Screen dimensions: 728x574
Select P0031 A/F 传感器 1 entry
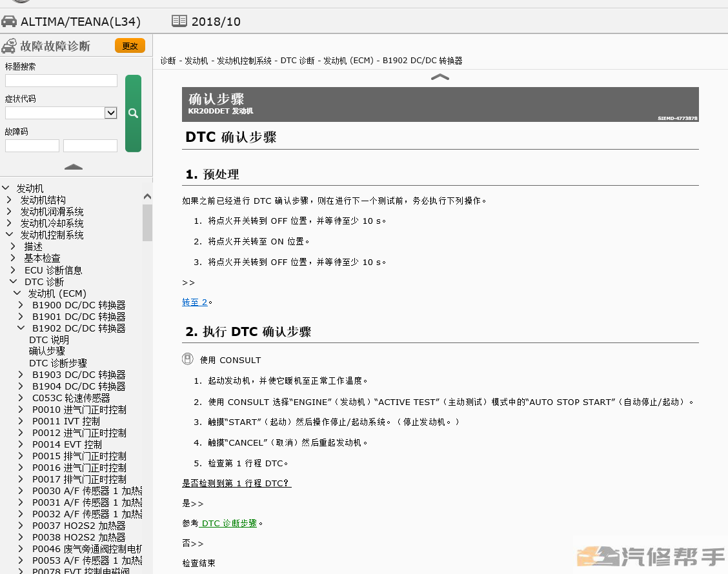point(87,502)
